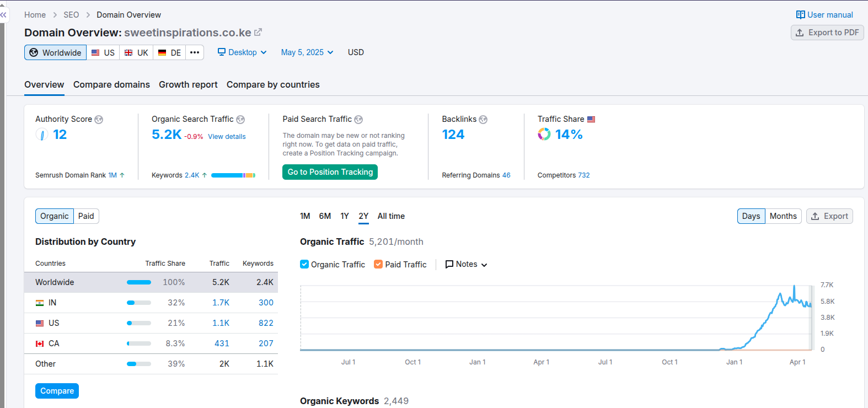Open View details link
The image size is (868, 408).
227,137
